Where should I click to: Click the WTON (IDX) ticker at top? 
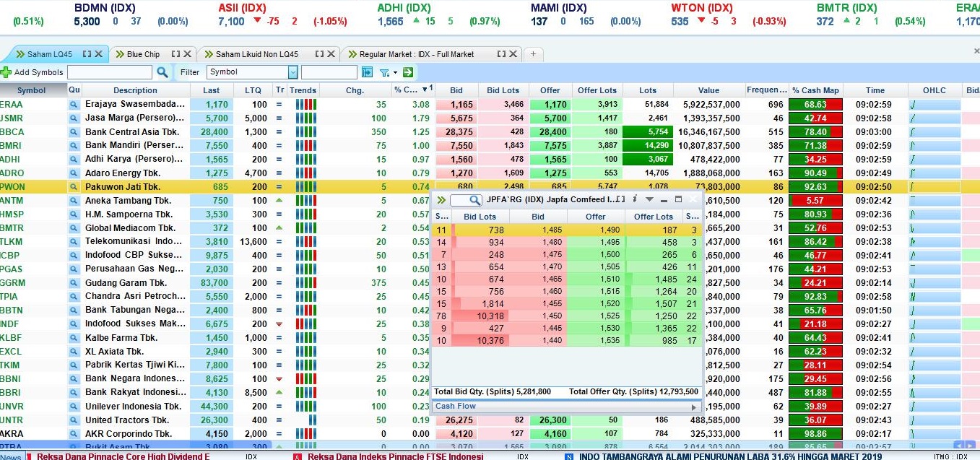pos(701,8)
